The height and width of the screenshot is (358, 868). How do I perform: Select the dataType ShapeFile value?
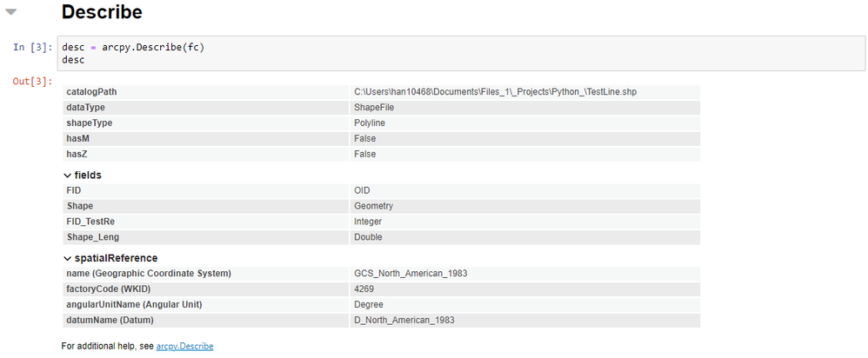(375, 108)
